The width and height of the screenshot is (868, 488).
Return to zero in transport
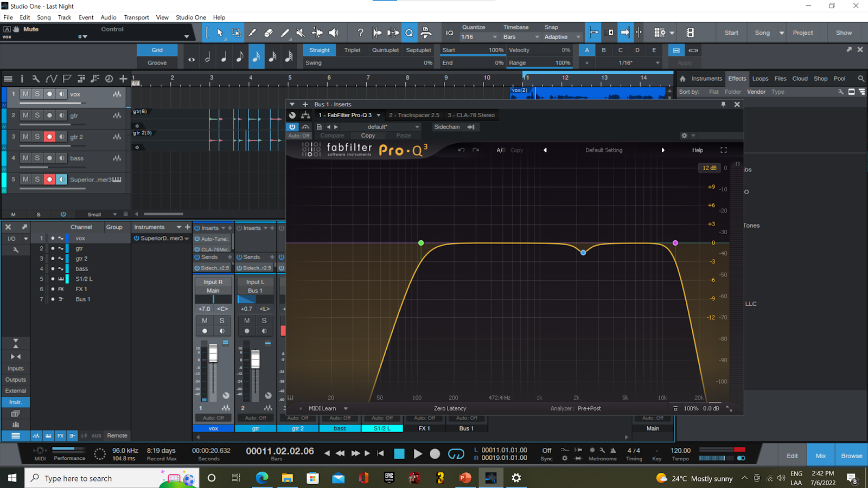coord(381,453)
